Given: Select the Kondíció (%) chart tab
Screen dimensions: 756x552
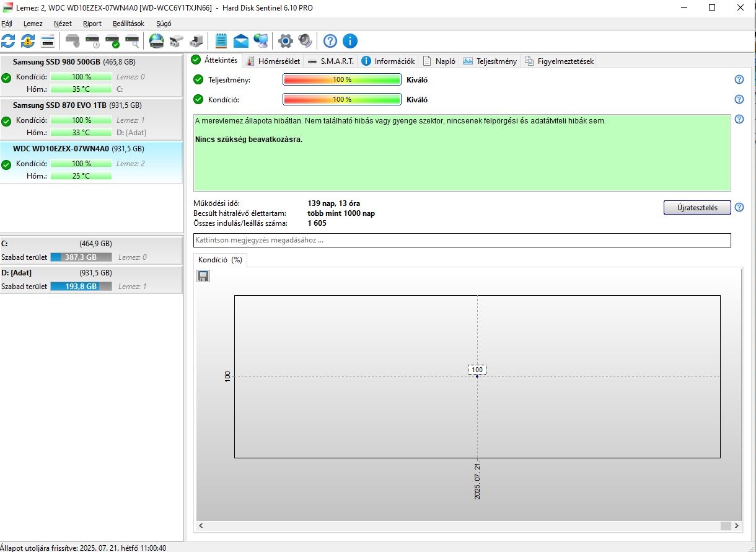Looking at the screenshot, I should [220, 260].
